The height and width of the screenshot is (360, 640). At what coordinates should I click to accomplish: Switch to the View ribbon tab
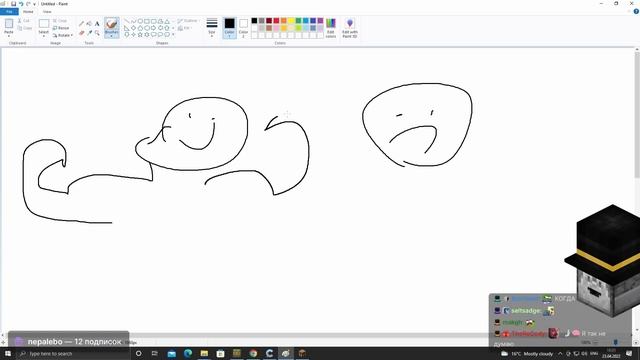(x=47, y=11)
